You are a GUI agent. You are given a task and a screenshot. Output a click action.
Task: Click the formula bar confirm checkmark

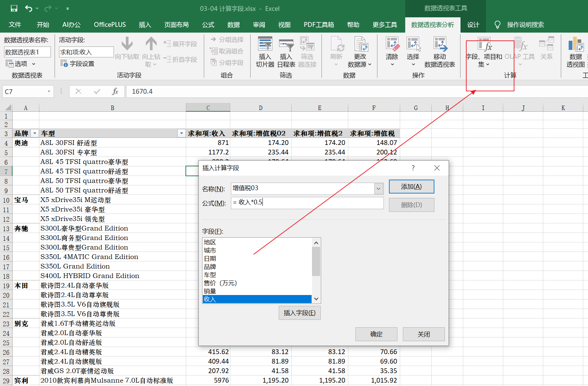pyautogui.click(x=97, y=91)
